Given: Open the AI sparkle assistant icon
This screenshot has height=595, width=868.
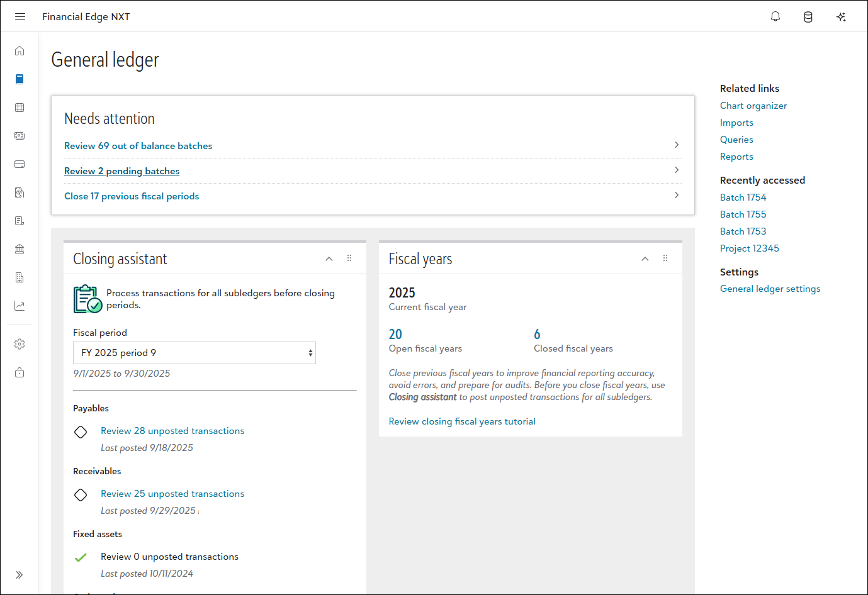Looking at the screenshot, I should tap(841, 17).
